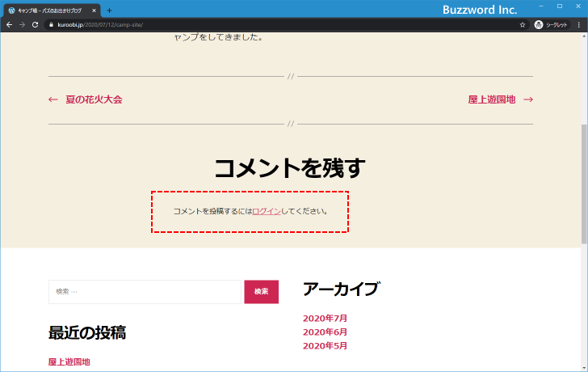Close the キャンプ場 tab

tap(94, 11)
